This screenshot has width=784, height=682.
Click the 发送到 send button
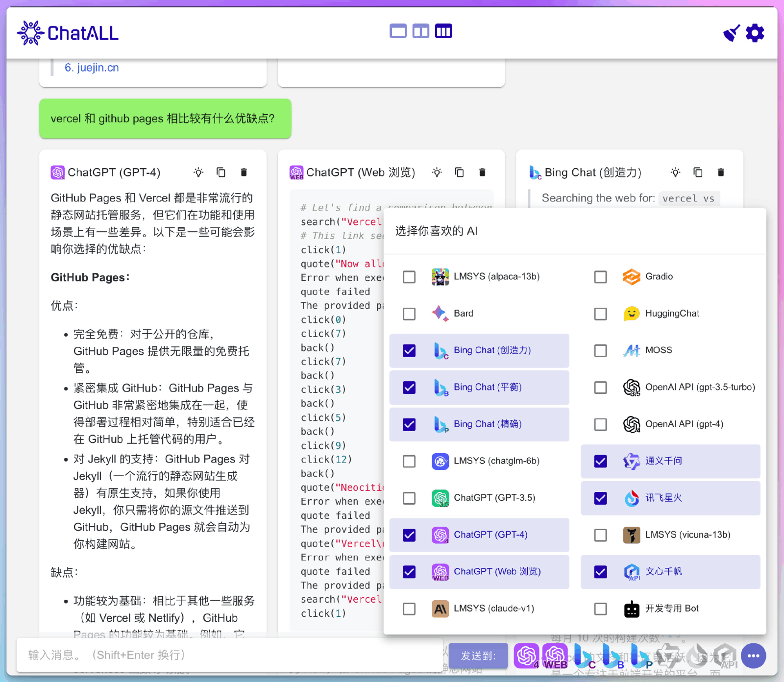coord(479,655)
